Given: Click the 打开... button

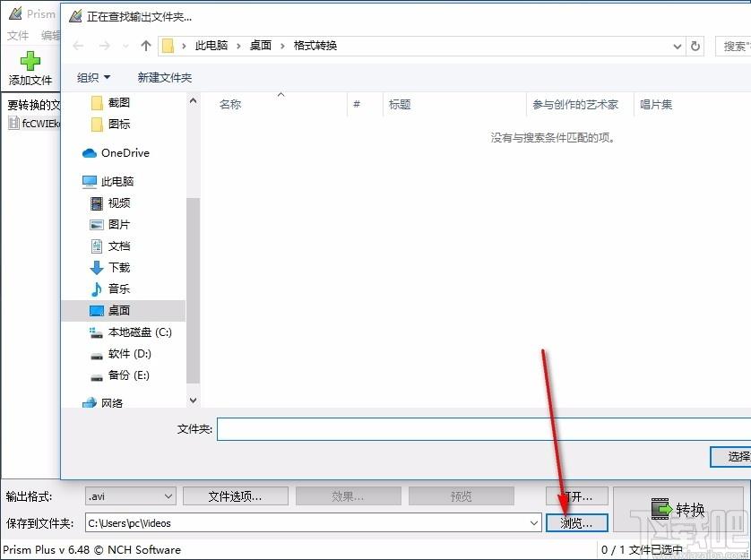Looking at the screenshot, I should point(576,496).
